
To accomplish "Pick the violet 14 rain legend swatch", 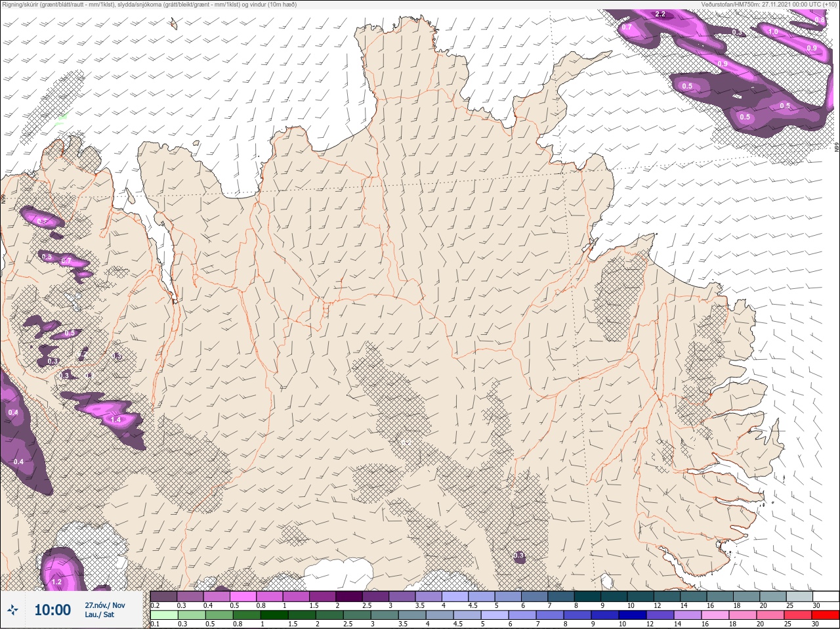I will point(688,615).
